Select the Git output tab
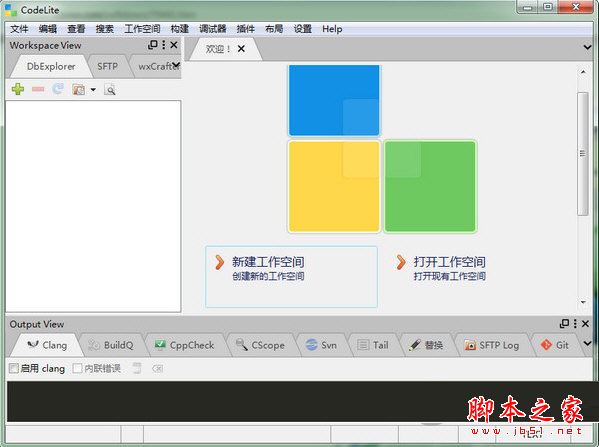The width and height of the screenshot is (599, 447). point(555,345)
